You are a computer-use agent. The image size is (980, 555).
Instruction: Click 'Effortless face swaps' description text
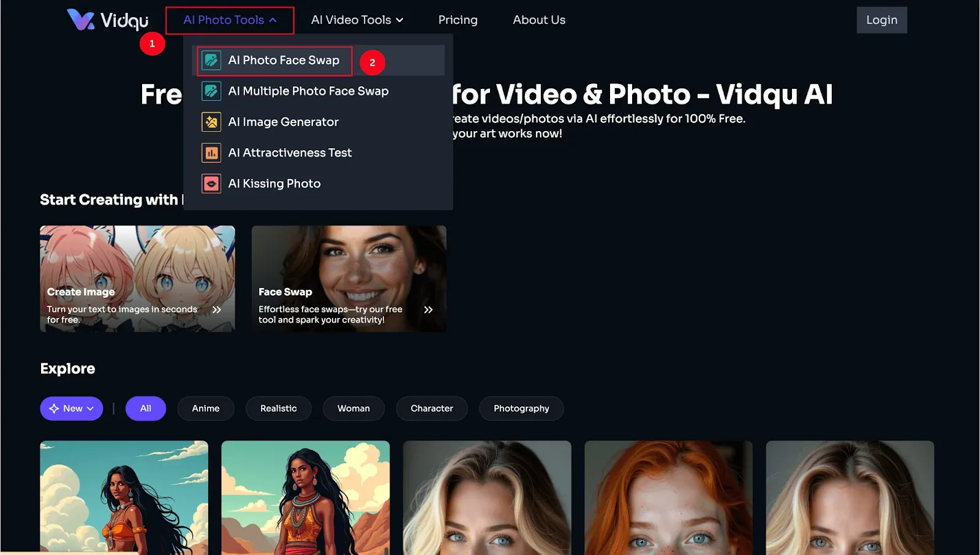point(330,314)
